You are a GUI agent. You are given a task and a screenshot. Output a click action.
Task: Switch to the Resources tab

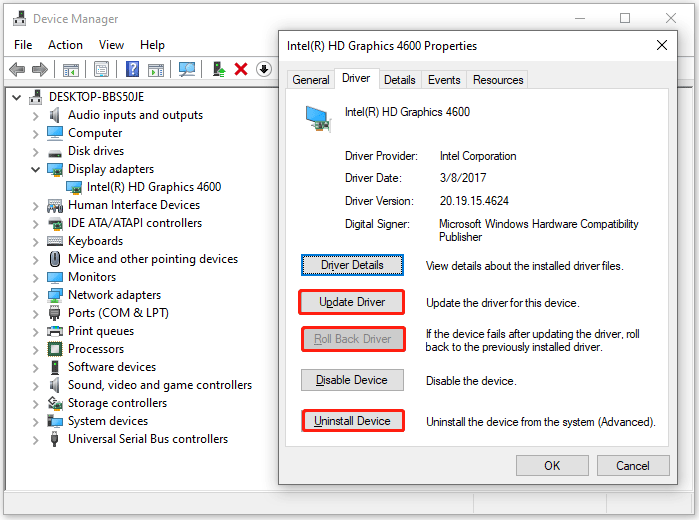coord(498,80)
